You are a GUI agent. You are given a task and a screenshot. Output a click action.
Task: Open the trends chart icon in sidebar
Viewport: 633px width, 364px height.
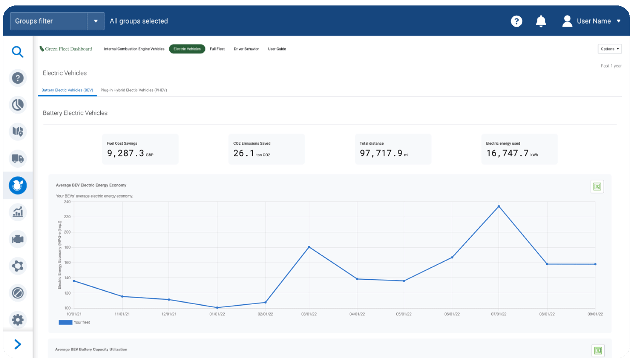click(18, 212)
